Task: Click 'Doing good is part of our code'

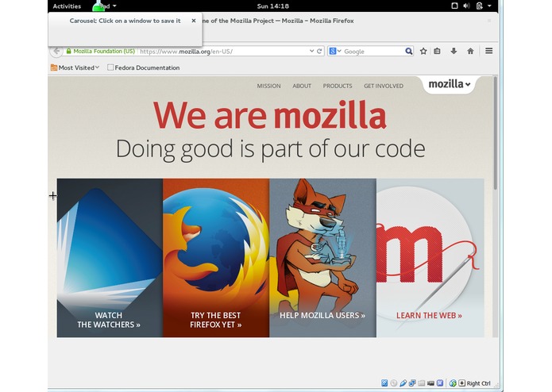Action: point(270,149)
